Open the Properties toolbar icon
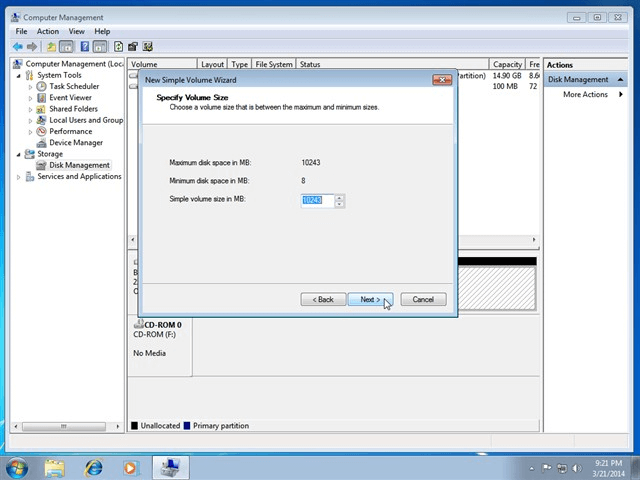Image resolution: width=640 pixels, height=480 pixels. pyautogui.click(x=133, y=47)
